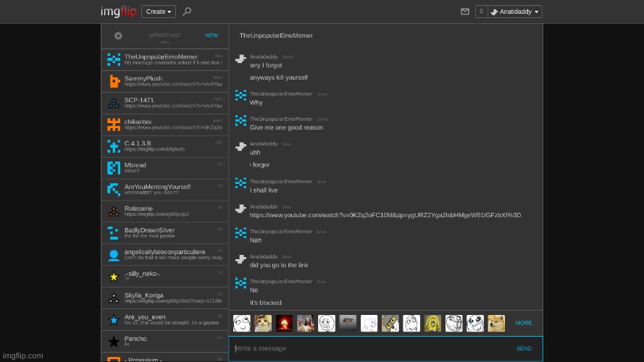The image size is (644, 362).
Task: Open the MemeChat settings gear
Action: pos(118,35)
